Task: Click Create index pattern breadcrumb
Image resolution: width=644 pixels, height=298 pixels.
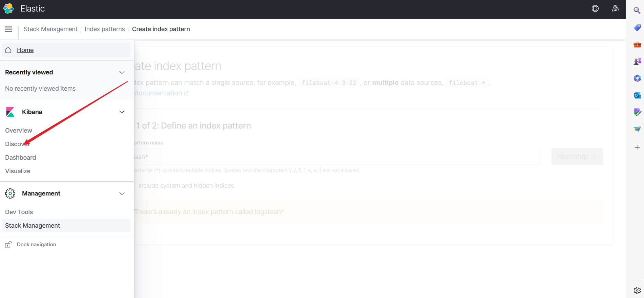Action: pos(161,29)
